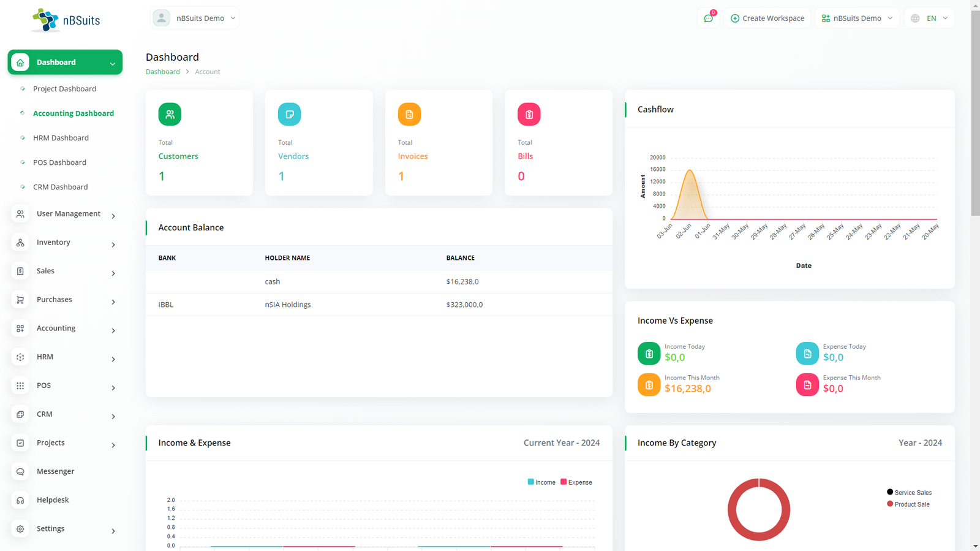Expand the Accounting submenu arrow

point(113,330)
